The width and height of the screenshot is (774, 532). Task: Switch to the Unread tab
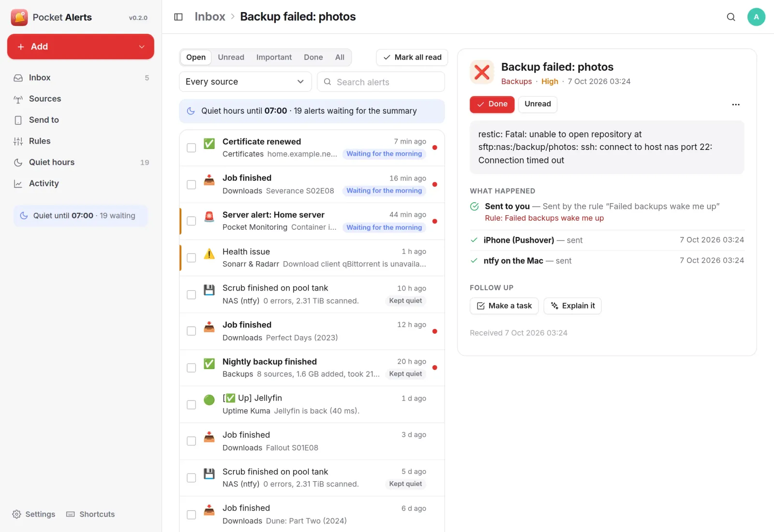(x=231, y=57)
